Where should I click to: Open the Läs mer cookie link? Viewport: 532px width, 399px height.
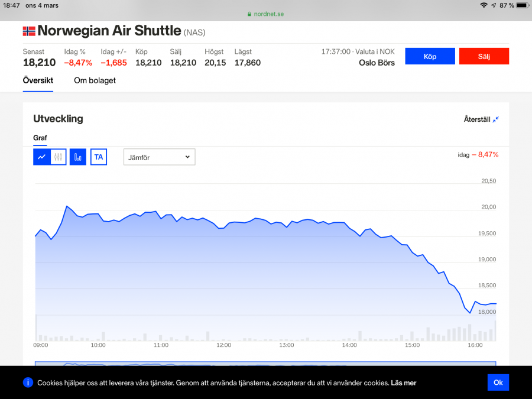pos(403,383)
